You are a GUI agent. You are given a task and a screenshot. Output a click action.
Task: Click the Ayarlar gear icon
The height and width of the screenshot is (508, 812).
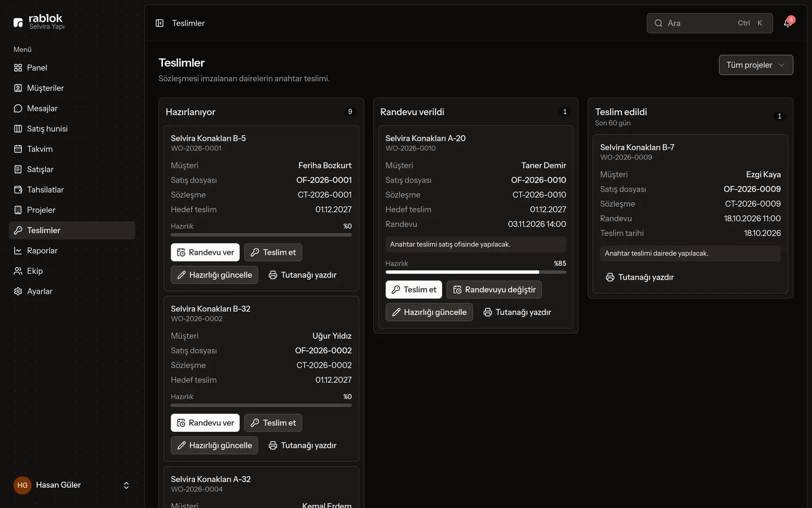pos(18,292)
